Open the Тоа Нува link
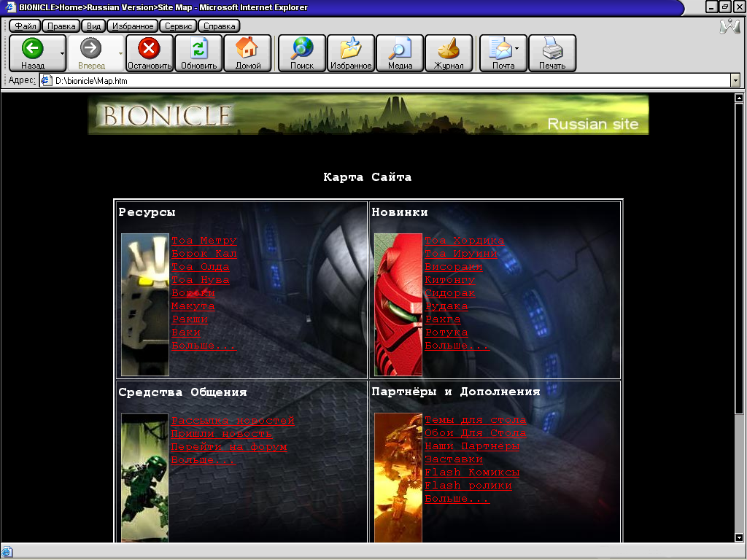This screenshot has height=560, width=747. click(x=200, y=280)
